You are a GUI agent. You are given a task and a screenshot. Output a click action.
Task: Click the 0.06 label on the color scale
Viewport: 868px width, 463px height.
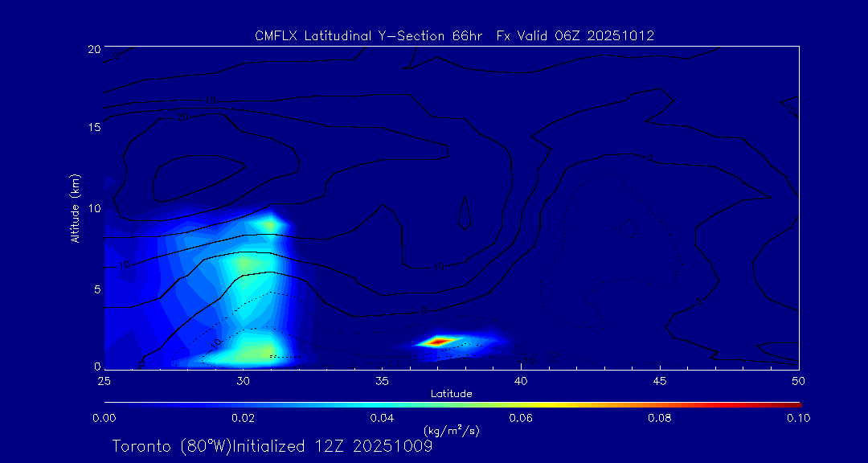pyautogui.click(x=521, y=418)
